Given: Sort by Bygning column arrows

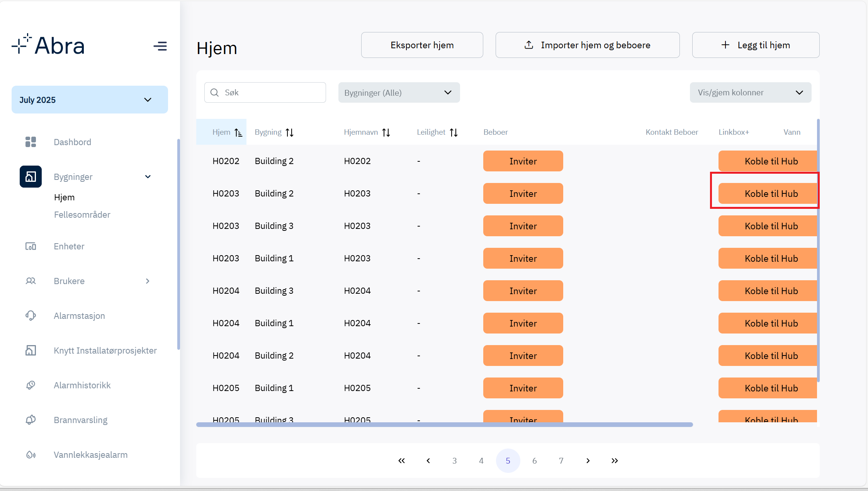Looking at the screenshot, I should (290, 132).
